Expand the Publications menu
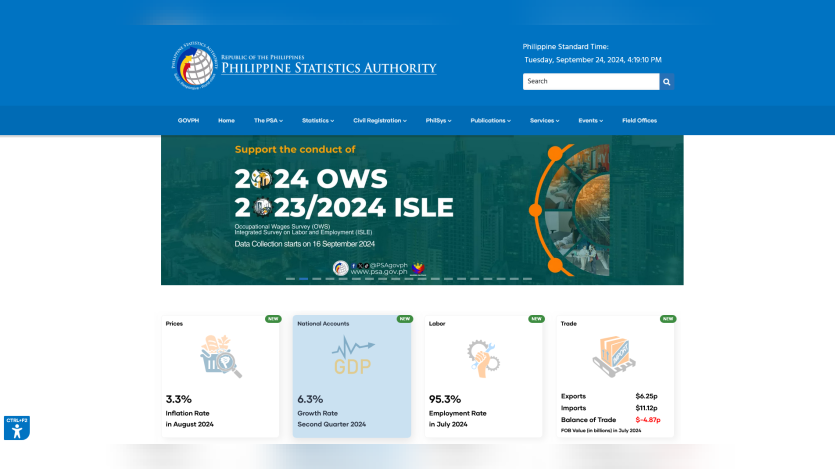Screen dimensions: 835x469 [490, 120]
